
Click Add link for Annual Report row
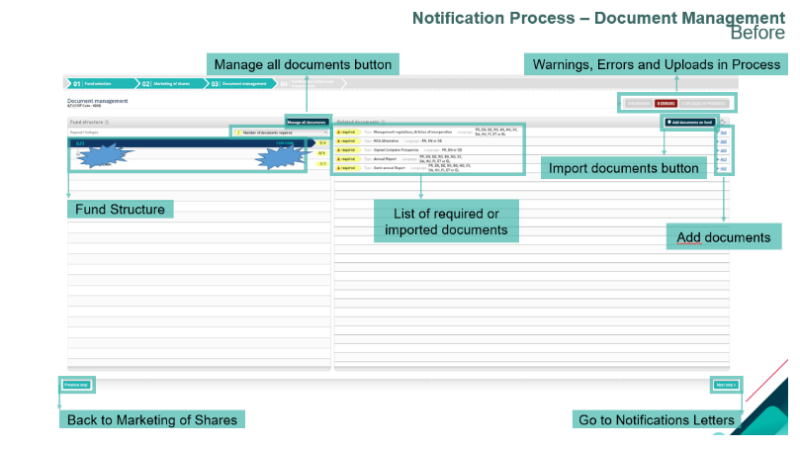(723, 159)
